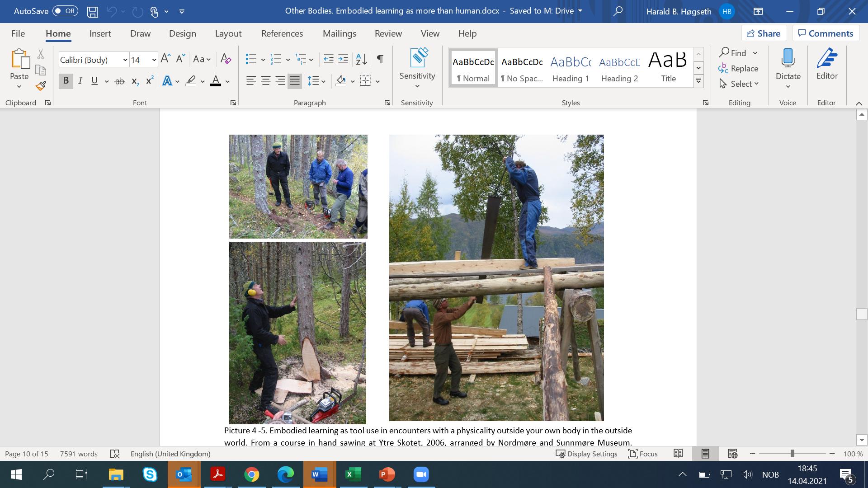This screenshot has height=488, width=868.
Task: Open the Line Spacing dropdown
Action: (316, 81)
